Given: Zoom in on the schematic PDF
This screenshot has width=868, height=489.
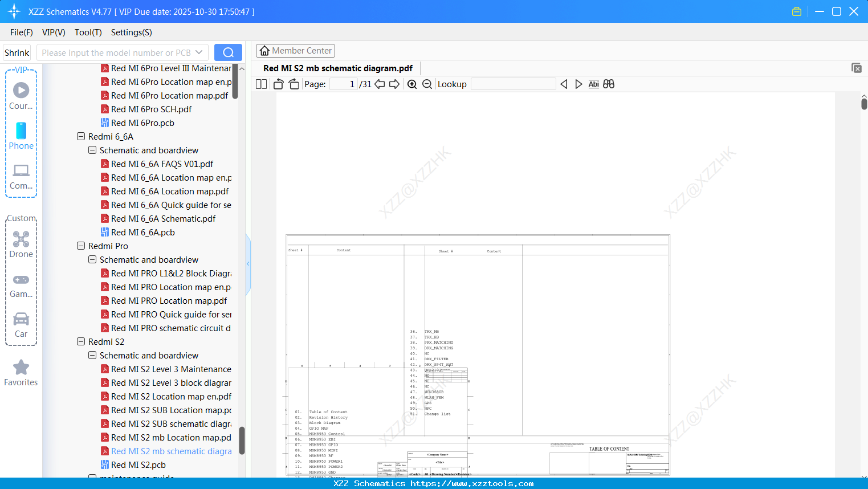Looking at the screenshot, I should (411, 84).
